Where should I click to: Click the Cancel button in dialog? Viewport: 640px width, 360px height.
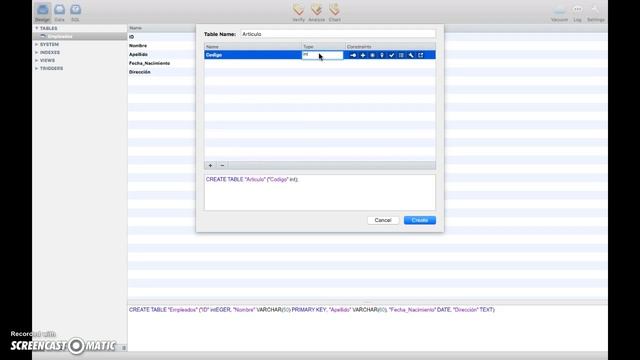383,220
